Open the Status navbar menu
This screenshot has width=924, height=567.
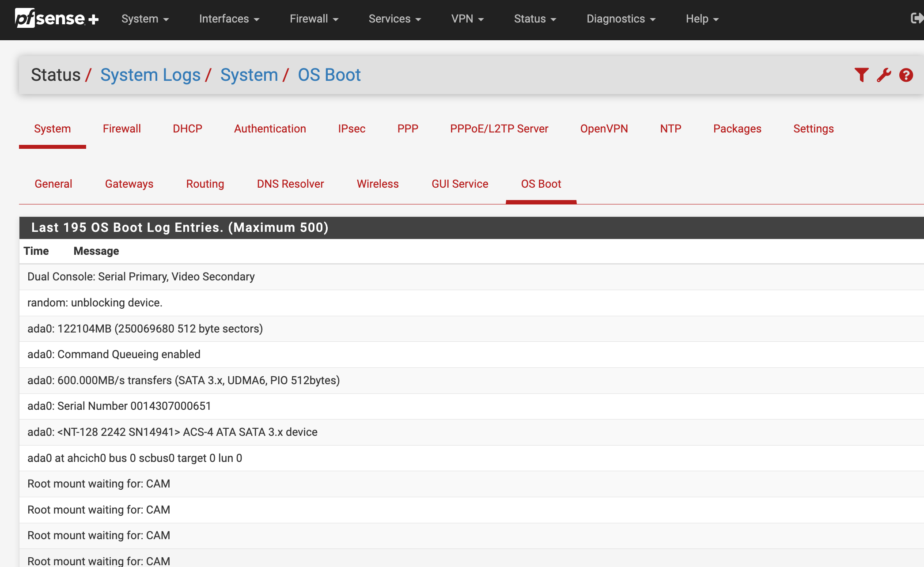534,19
